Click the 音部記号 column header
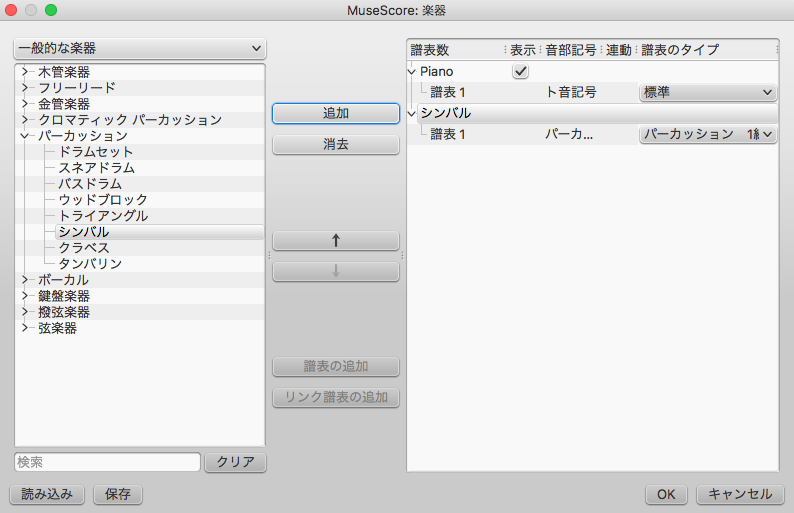The height and width of the screenshot is (513, 794). (571, 50)
